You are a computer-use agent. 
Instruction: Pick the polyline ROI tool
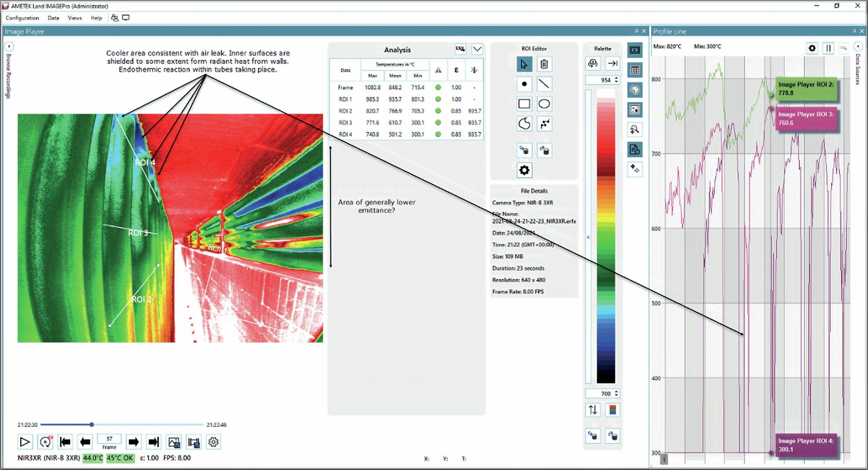tap(544, 124)
